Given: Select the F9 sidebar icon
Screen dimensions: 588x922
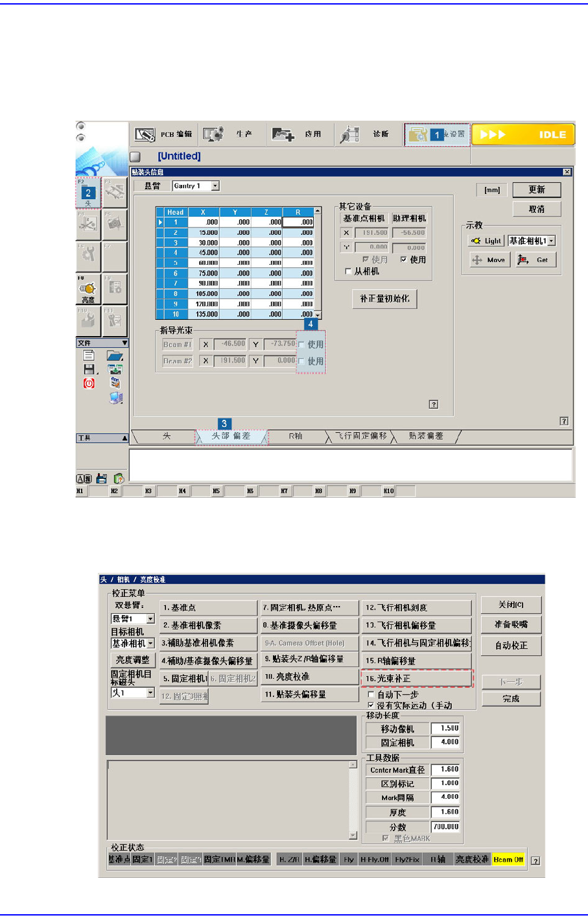Looking at the screenshot, I should [x=115, y=289].
